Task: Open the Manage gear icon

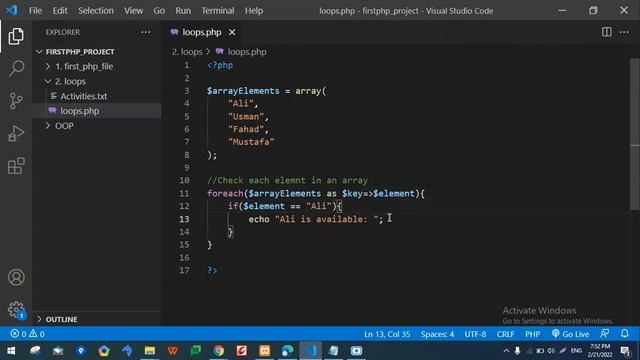Action: coord(16,310)
